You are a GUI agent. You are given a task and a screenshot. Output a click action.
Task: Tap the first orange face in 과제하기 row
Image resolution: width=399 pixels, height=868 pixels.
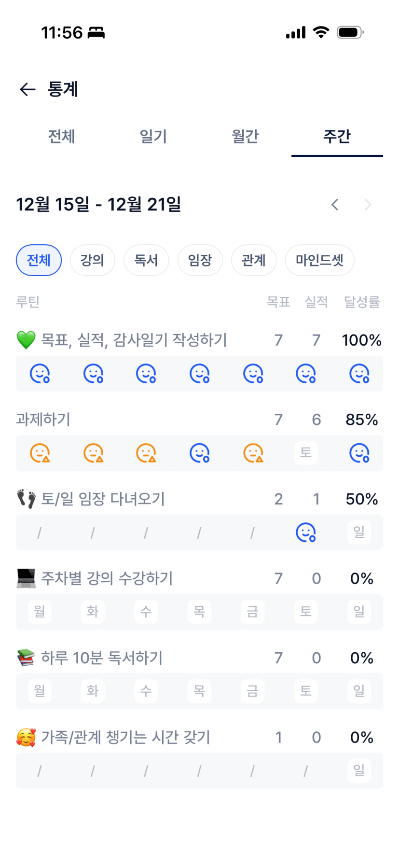[40, 453]
